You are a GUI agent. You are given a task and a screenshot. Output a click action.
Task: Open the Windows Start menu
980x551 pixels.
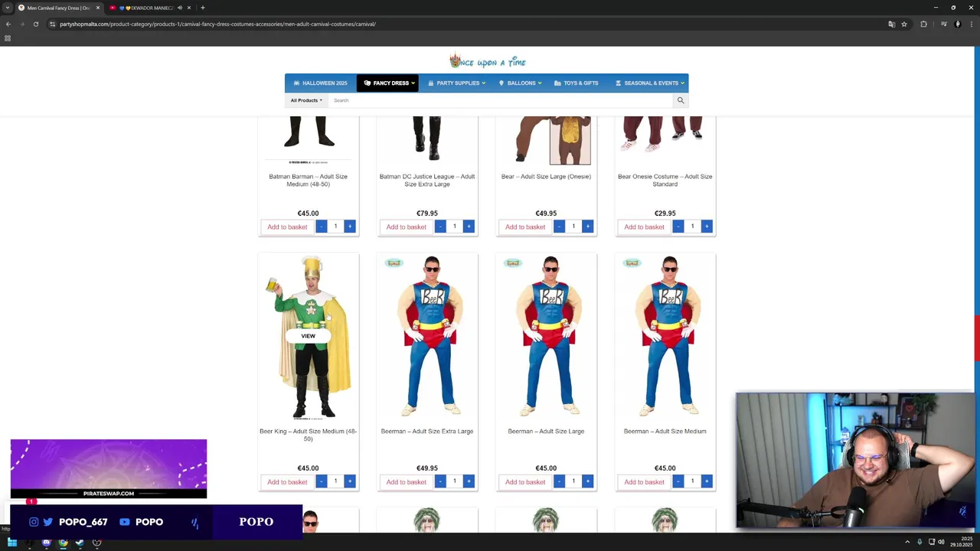[12, 543]
